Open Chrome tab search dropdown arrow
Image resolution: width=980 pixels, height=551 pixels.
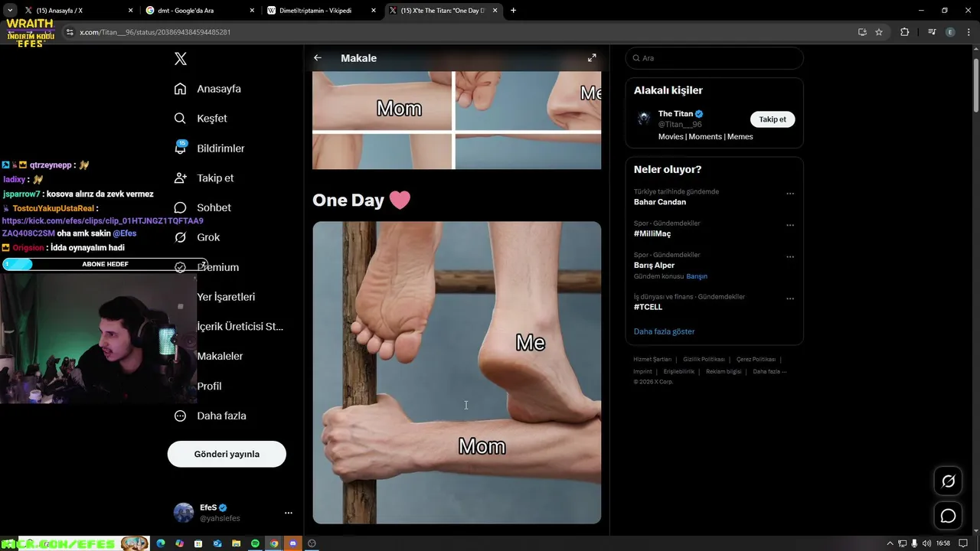(10, 11)
